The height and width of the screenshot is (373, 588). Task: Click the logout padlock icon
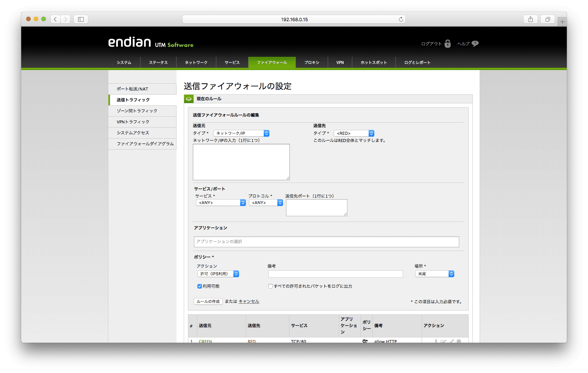pos(447,44)
